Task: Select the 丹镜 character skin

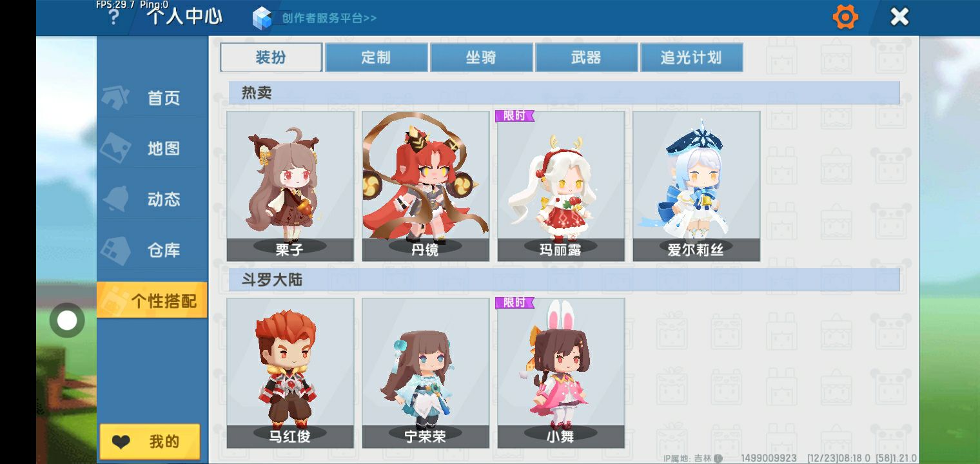Action: pyautogui.click(x=426, y=186)
